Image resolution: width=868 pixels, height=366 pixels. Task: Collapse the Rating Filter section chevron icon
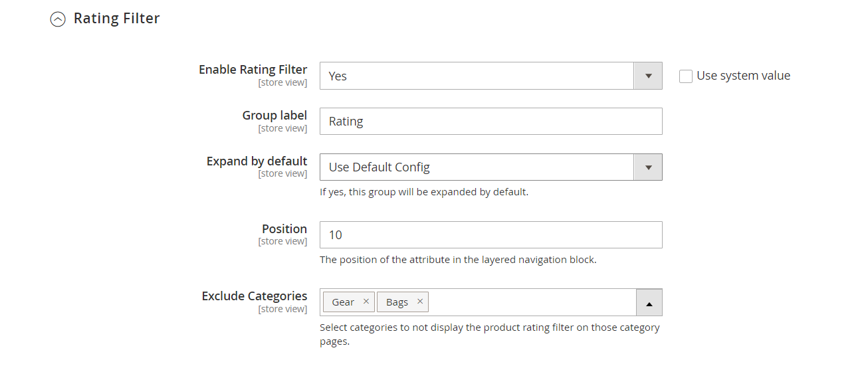pos(58,19)
